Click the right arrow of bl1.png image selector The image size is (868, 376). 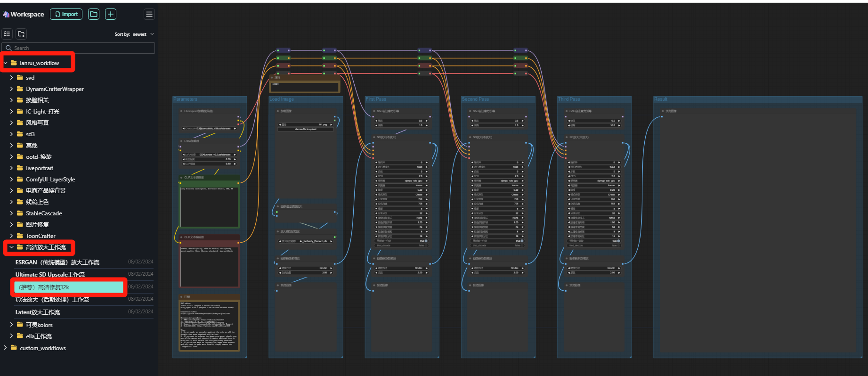pos(331,125)
